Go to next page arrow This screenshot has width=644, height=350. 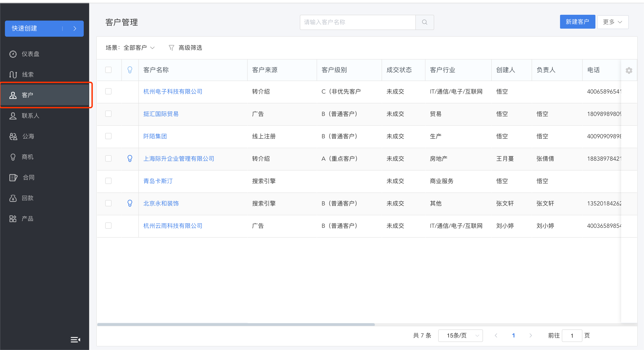pyautogui.click(x=530, y=335)
